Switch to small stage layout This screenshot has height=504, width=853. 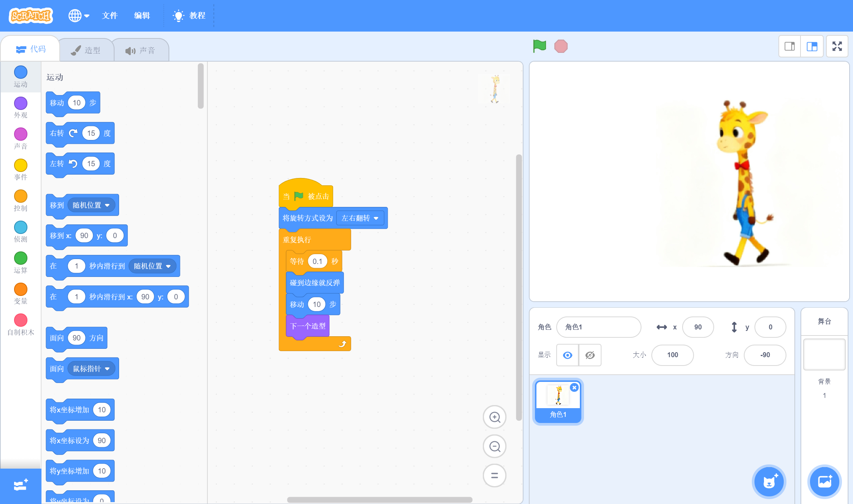pyautogui.click(x=789, y=46)
